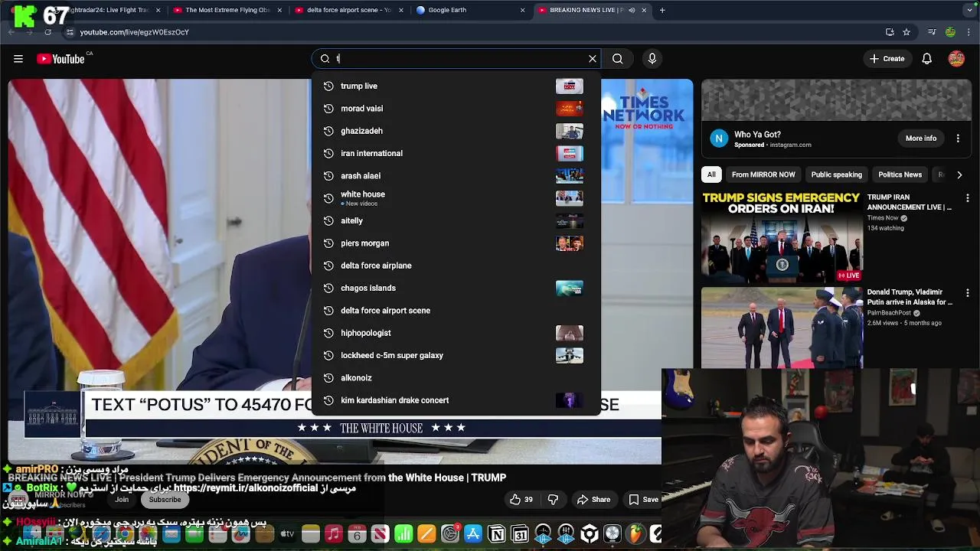This screenshot has height=551, width=980.
Task: Dislike the live video
Action: click(x=553, y=500)
